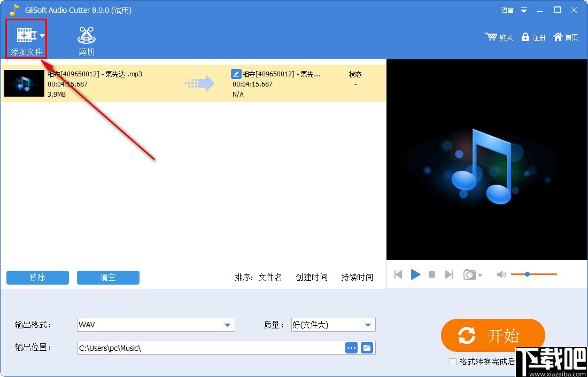Select file name 相守[409650012] - 栗先达 .mp3
Viewport: 588px width, 377px height.
[95, 74]
